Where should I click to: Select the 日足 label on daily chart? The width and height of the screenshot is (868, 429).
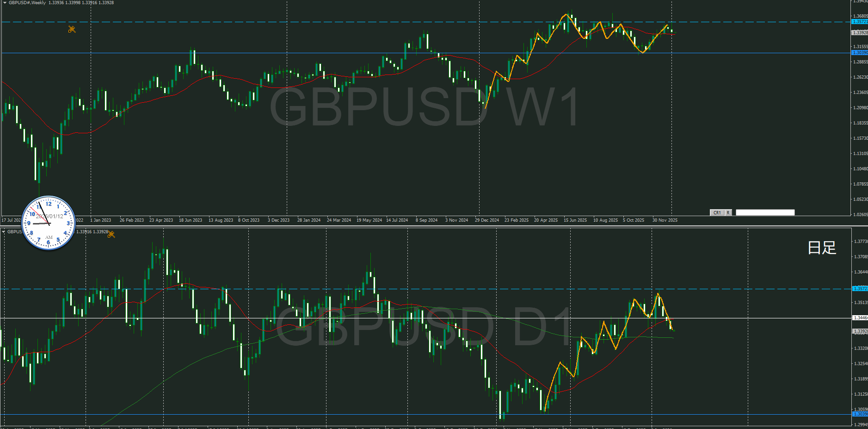tap(821, 248)
